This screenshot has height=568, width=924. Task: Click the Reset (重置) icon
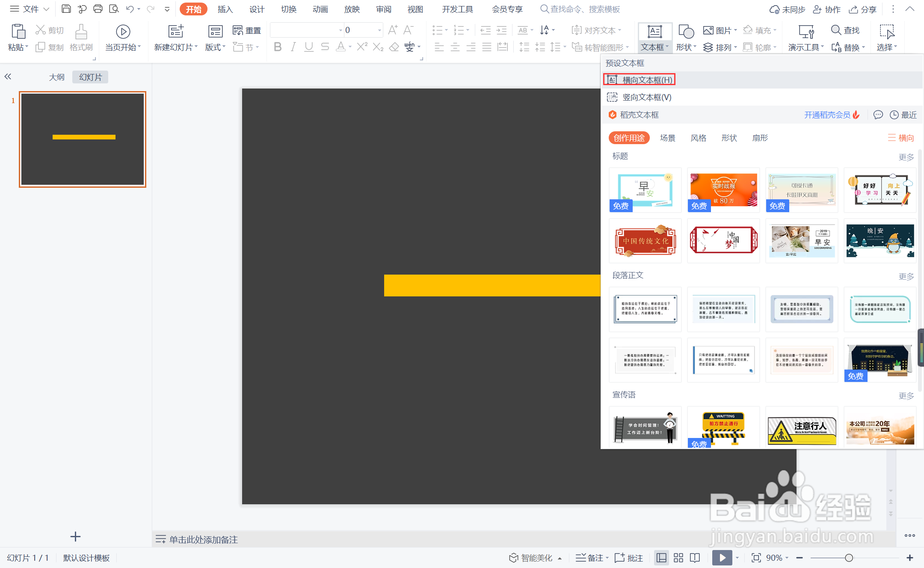coord(238,30)
